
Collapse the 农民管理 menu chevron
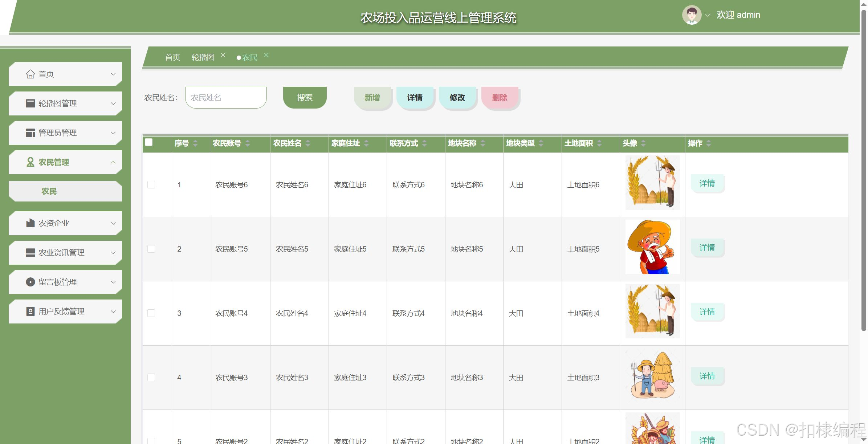pyautogui.click(x=113, y=162)
